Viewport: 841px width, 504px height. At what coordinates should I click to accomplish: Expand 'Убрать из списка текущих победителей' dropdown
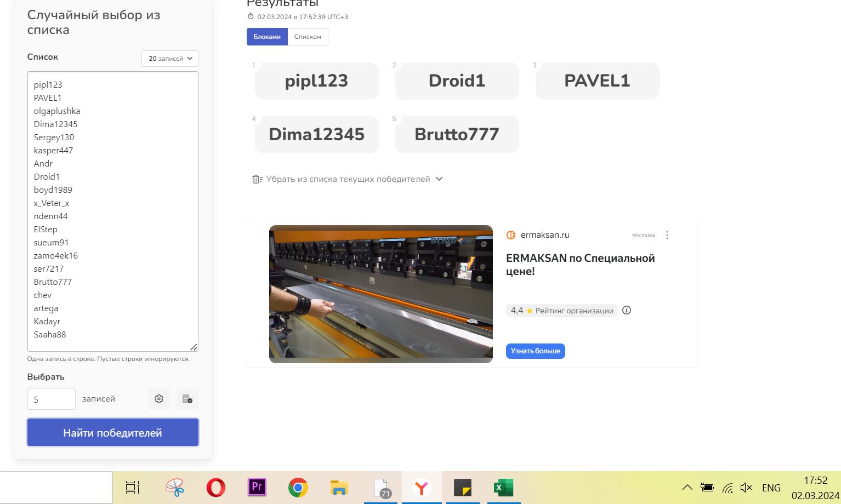point(347,179)
